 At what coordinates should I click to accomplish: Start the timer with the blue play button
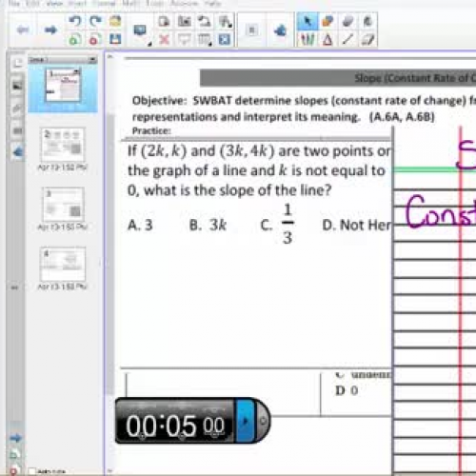[x=245, y=421]
